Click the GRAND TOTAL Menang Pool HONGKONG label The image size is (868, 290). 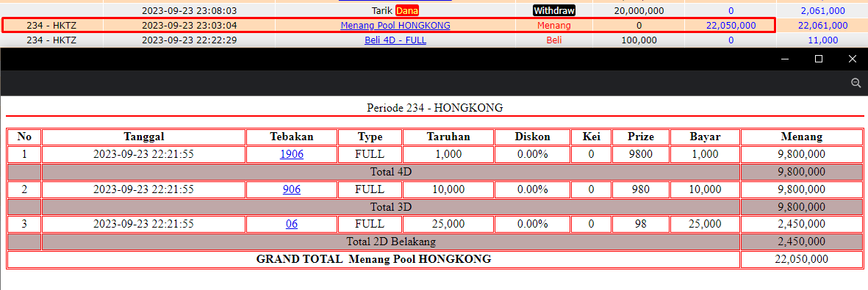click(373, 259)
